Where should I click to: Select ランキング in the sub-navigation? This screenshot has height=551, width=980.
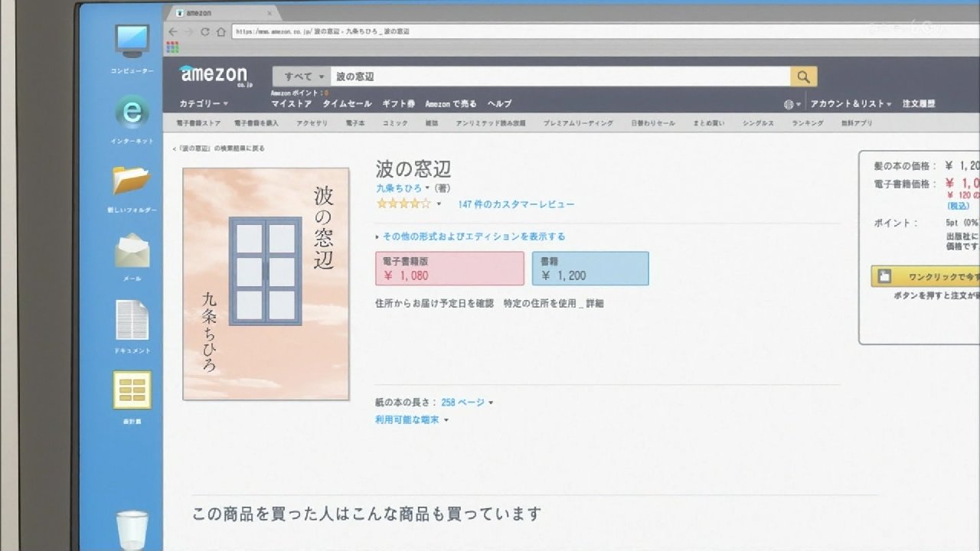(x=808, y=123)
